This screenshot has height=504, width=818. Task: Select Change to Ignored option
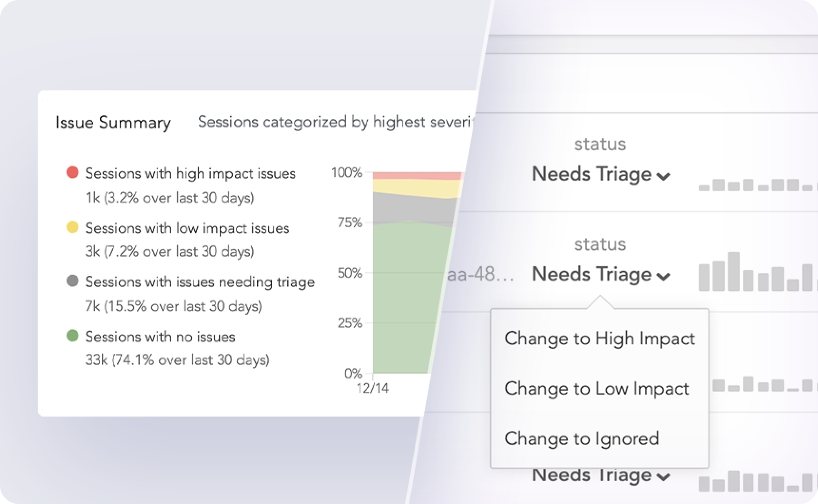[x=582, y=438]
